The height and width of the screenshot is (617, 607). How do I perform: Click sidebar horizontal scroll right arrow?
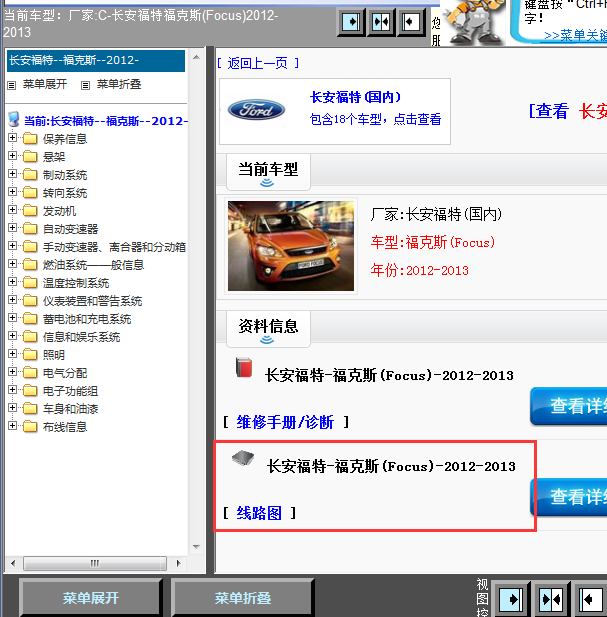(178, 563)
